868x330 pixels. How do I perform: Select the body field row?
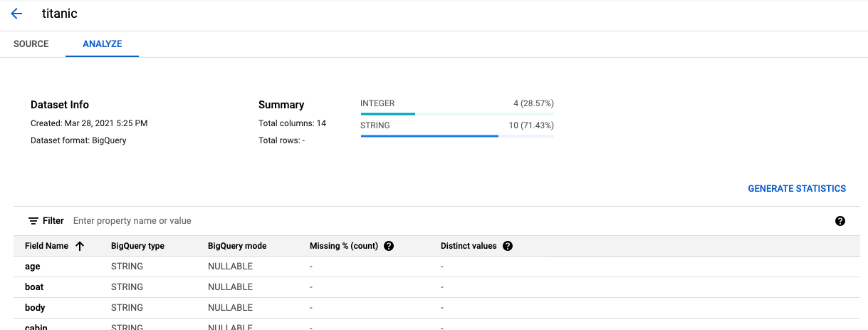click(35, 308)
